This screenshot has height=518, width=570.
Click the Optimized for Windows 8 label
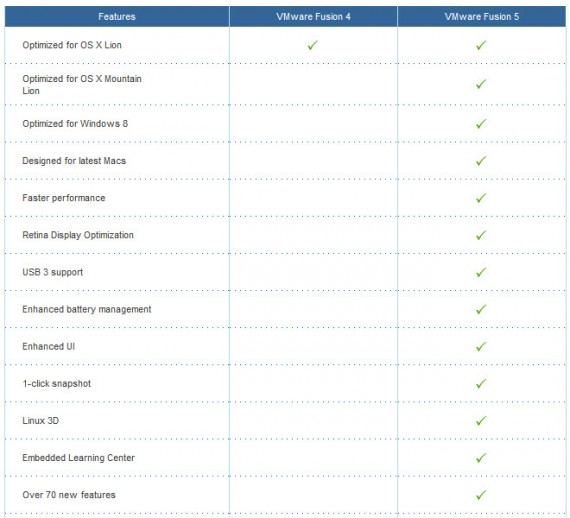point(75,124)
